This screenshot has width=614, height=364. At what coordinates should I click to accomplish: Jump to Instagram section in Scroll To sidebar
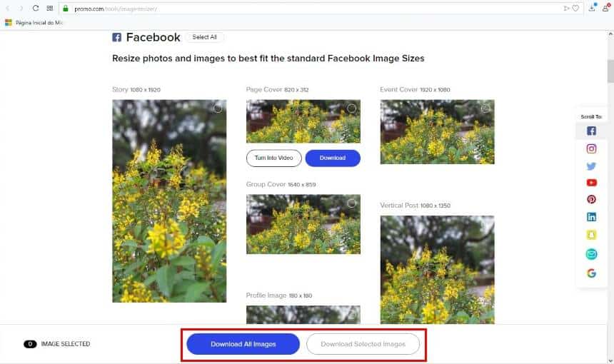pos(591,148)
